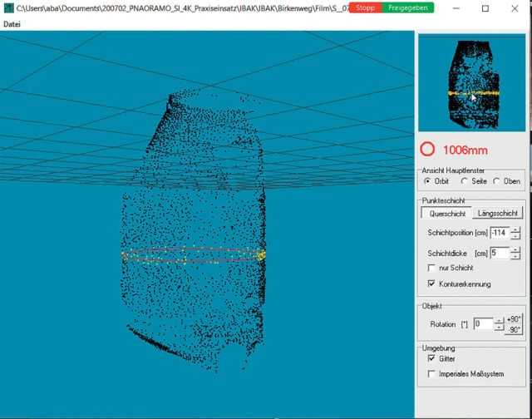
Task: Click the green Freigegeben button
Action: (410, 7)
